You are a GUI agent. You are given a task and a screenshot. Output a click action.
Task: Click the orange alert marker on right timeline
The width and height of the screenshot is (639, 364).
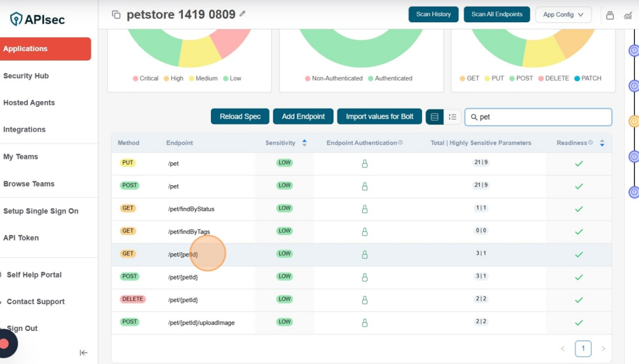pos(633,121)
